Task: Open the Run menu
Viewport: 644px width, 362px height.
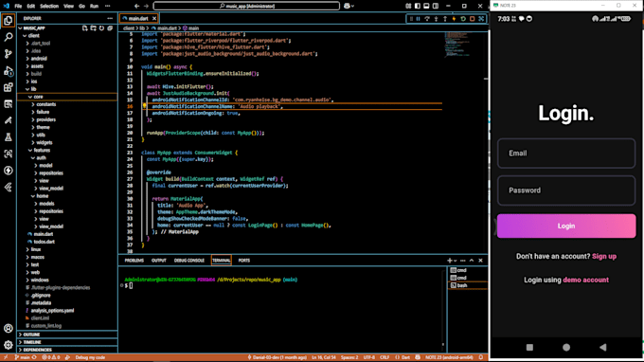Action: coord(94,6)
